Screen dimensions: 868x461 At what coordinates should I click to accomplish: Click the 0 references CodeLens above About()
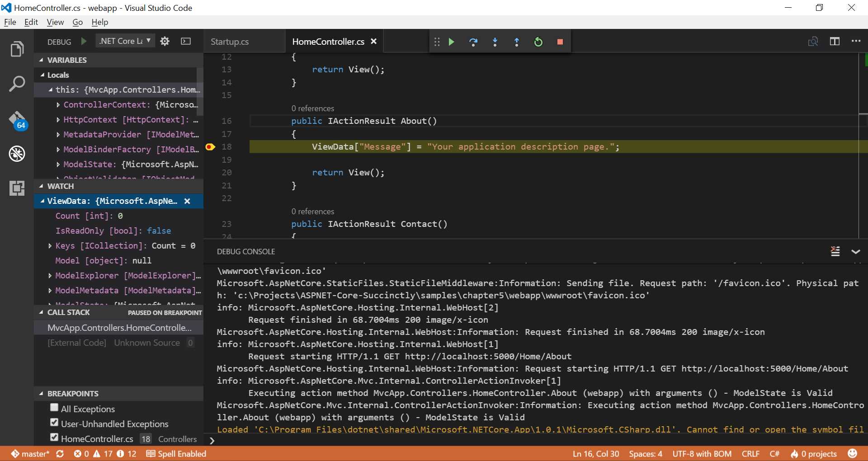pos(312,108)
